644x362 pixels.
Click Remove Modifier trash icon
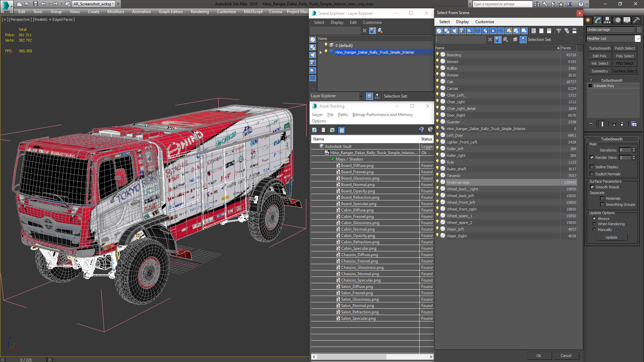tap(622, 124)
